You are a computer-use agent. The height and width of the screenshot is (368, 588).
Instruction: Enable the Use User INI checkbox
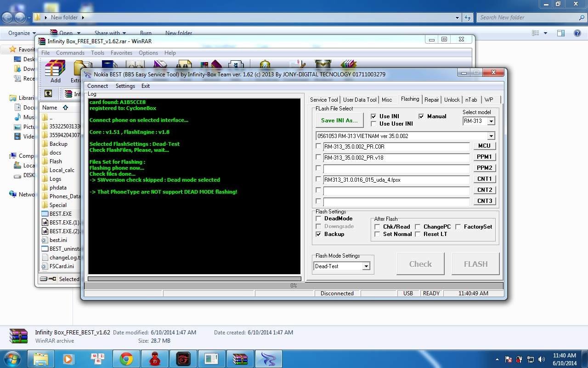point(373,124)
